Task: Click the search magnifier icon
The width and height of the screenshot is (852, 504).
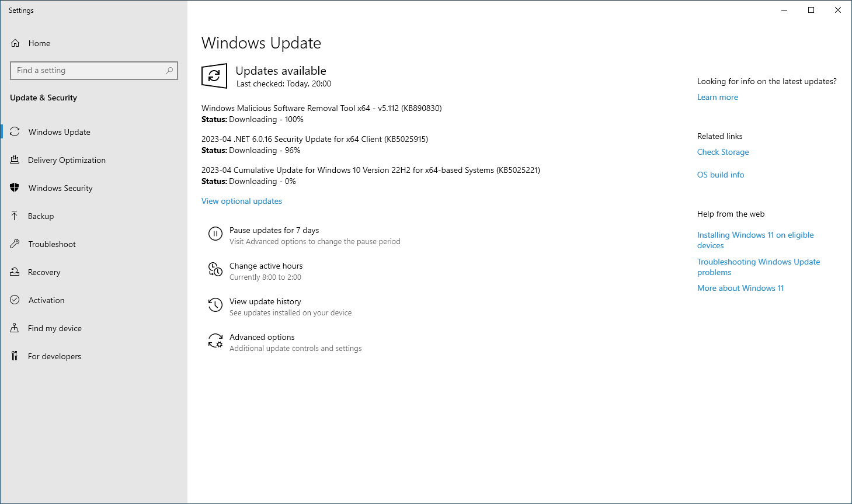Action: click(x=169, y=71)
